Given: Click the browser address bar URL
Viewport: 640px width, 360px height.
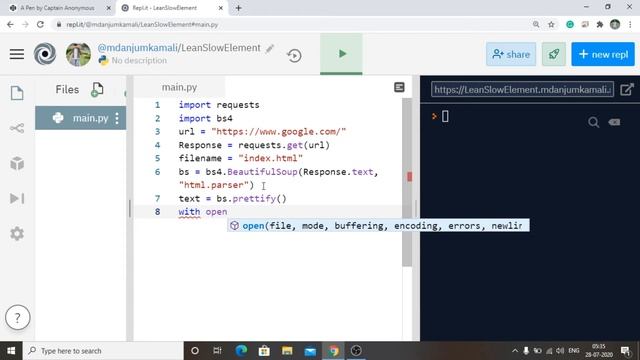Looking at the screenshot, I should point(142,24).
